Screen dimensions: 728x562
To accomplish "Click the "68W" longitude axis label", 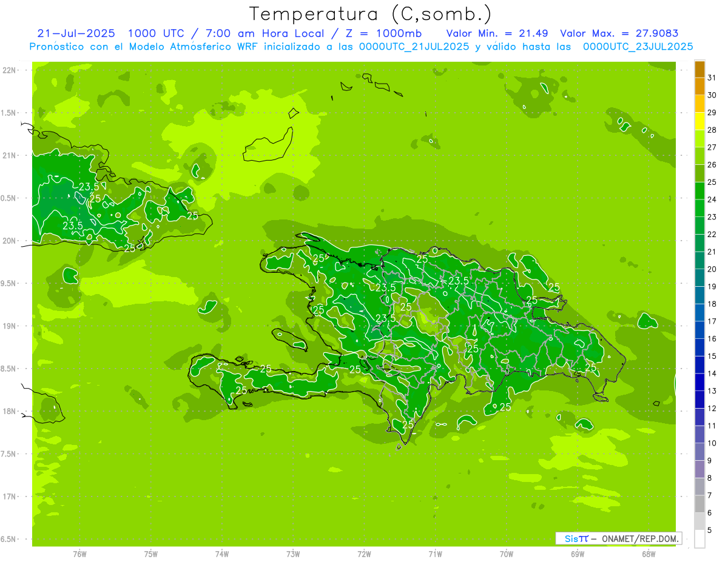I will coord(649,554).
